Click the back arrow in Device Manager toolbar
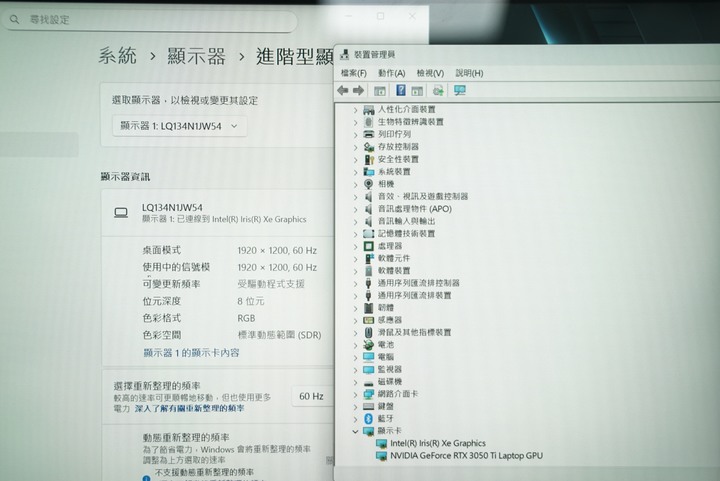 pyautogui.click(x=343, y=90)
